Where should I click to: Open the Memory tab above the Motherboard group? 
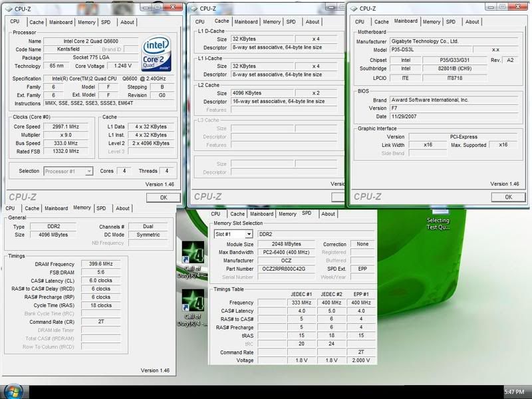click(x=432, y=22)
